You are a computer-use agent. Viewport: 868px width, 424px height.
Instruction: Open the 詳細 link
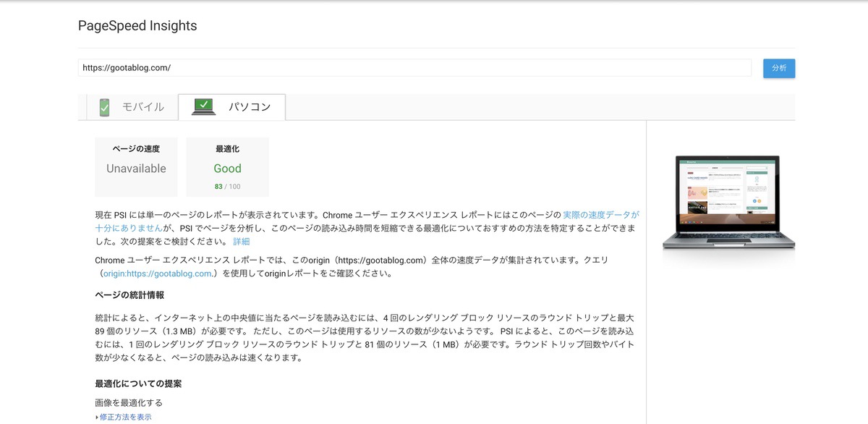242,242
